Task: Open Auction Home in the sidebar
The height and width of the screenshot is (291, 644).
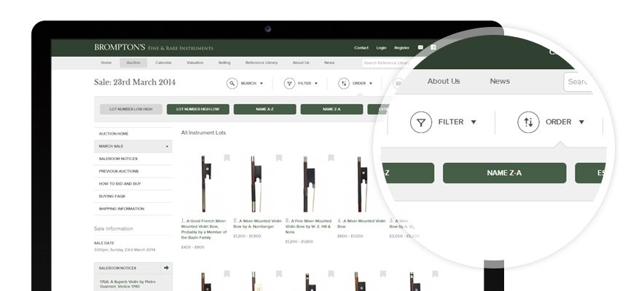Action: [133, 134]
